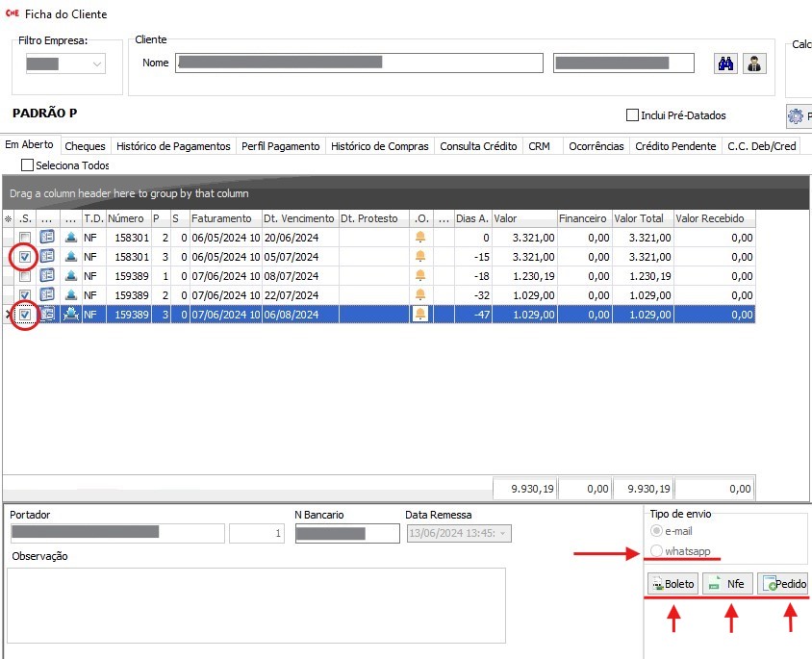The height and width of the screenshot is (659, 812).
Task: Click the bell icon in the selected row
Action: (x=420, y=315)
